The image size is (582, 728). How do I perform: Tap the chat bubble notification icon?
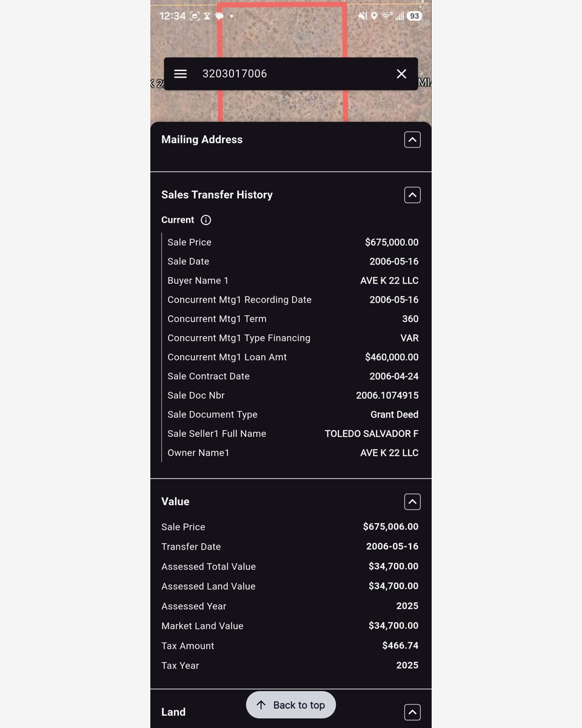[x=219, y=16]
